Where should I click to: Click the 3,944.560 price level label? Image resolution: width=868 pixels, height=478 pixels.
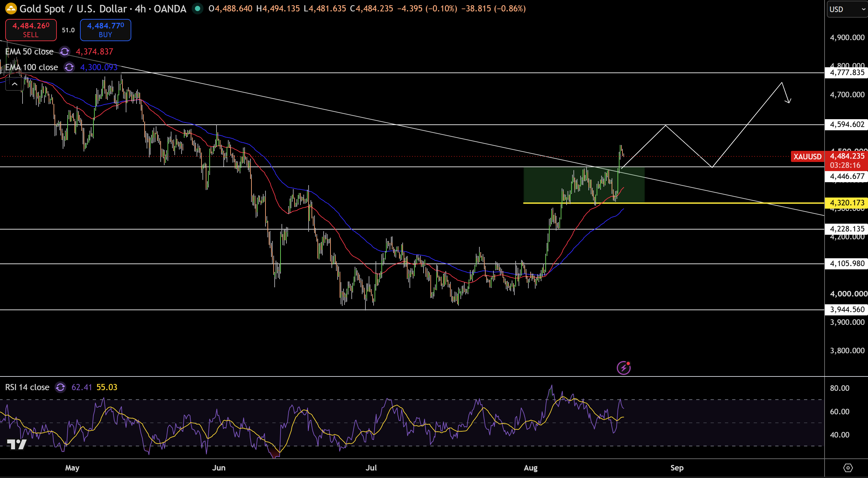click(847, 310)
